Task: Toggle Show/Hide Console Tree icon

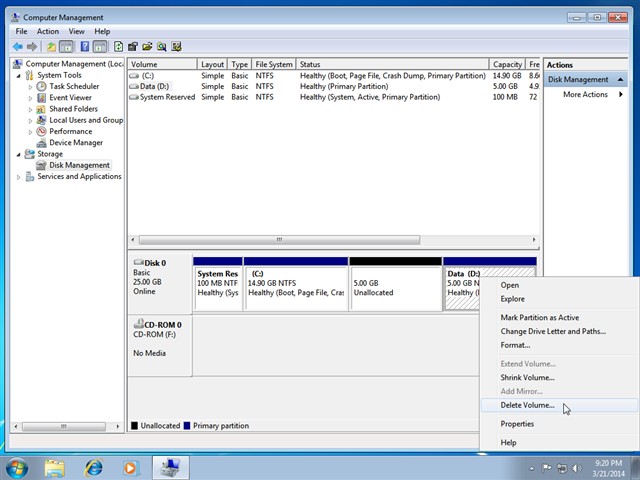Action: pyautogui.click(x=66, y=47)
